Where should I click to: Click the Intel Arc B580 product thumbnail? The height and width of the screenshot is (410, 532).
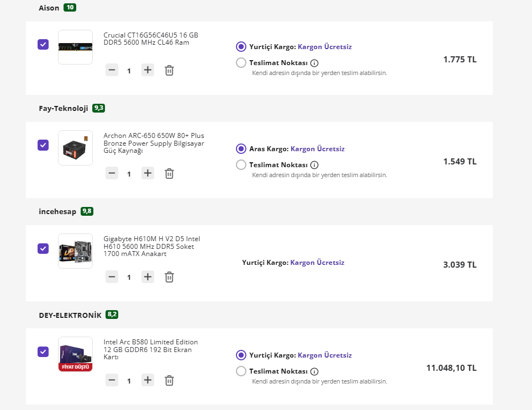75,352
